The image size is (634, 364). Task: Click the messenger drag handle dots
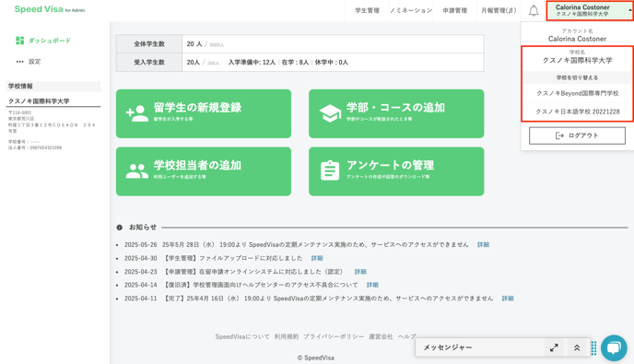(593, 347)
